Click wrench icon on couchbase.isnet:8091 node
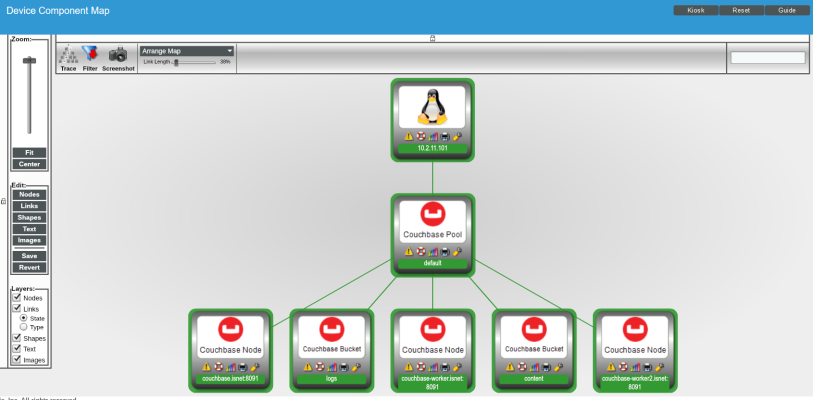The image size is (813, 400). (255, 367)
